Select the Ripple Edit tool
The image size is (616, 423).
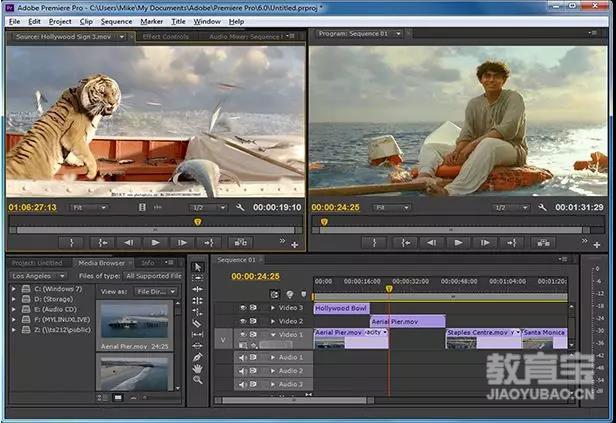[x=198, y=289]
